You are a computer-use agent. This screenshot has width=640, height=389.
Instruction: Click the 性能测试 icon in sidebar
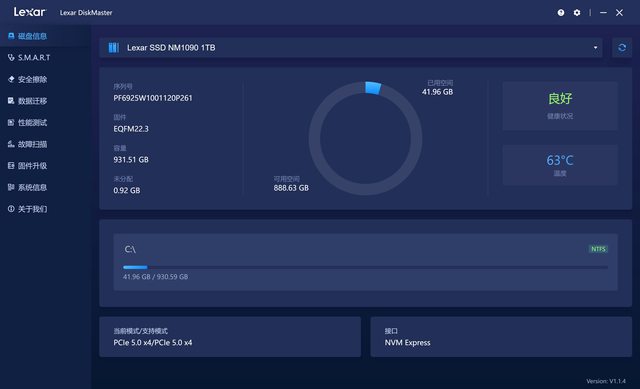point(11,122)
